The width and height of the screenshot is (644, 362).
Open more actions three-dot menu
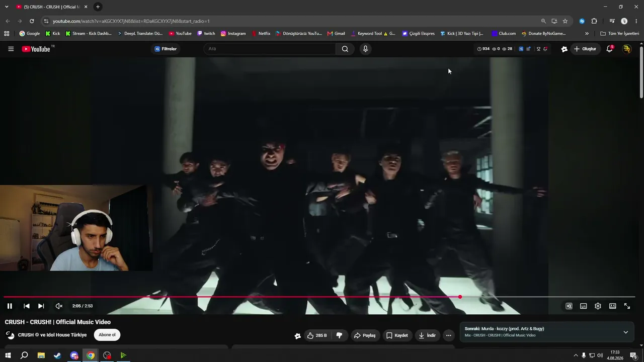click(x=448, y=335)
